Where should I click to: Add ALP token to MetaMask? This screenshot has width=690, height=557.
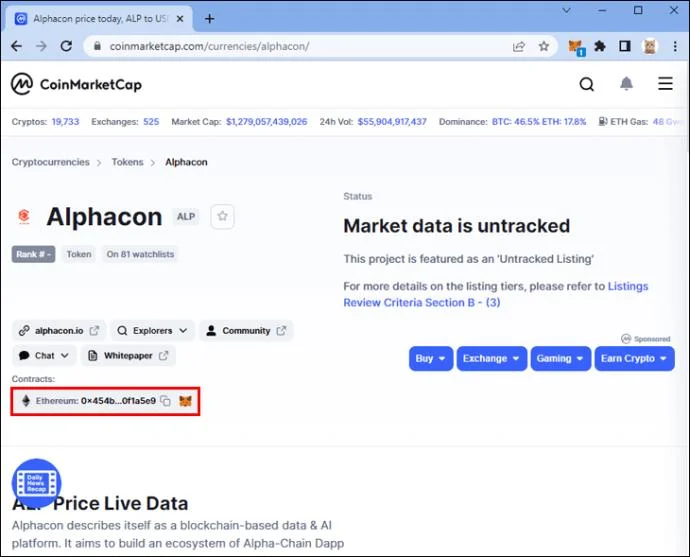tap(186, 401)
